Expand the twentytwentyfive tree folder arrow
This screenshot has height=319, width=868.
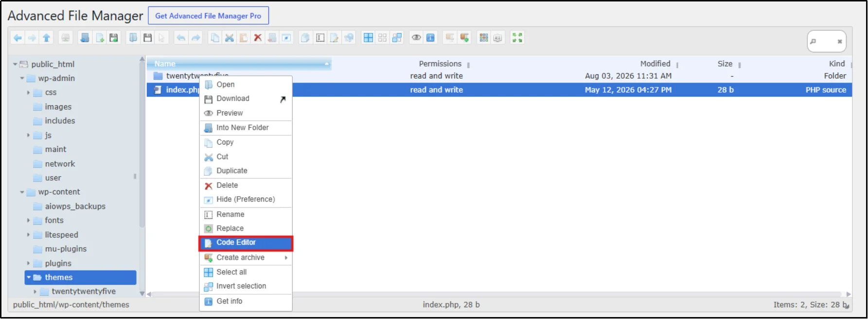(x=35, y=292)
